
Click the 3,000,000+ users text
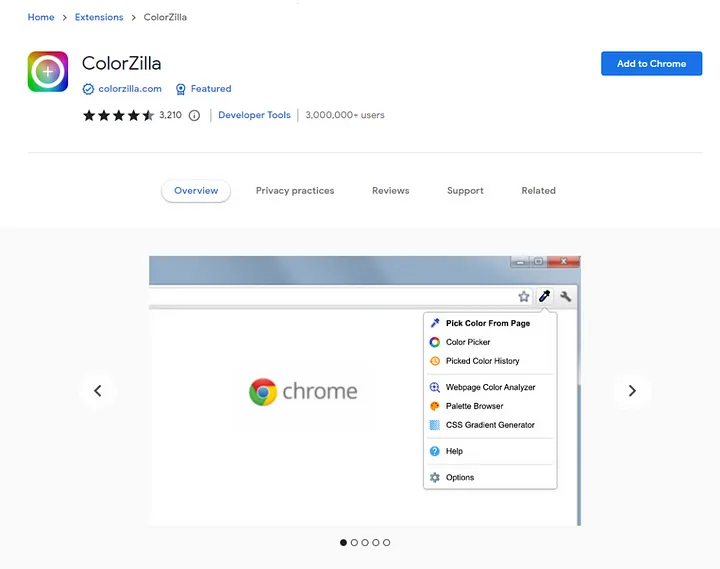coord(345,115)
